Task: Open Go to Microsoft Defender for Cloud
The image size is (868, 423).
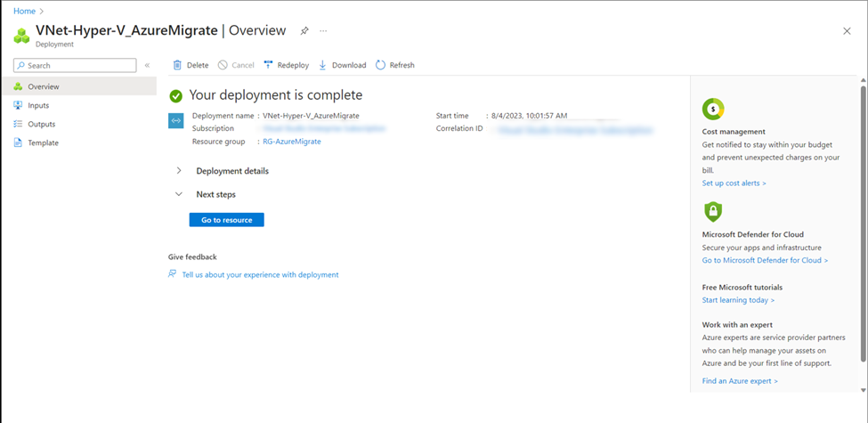Action: (x=765, y=260)
